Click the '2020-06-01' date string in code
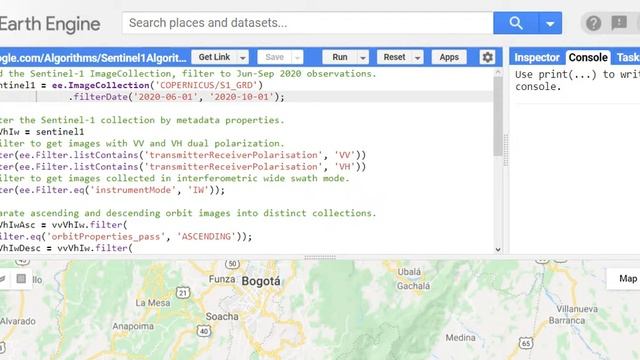The width and height of the screenshot is (640, 360). point(166,97)
